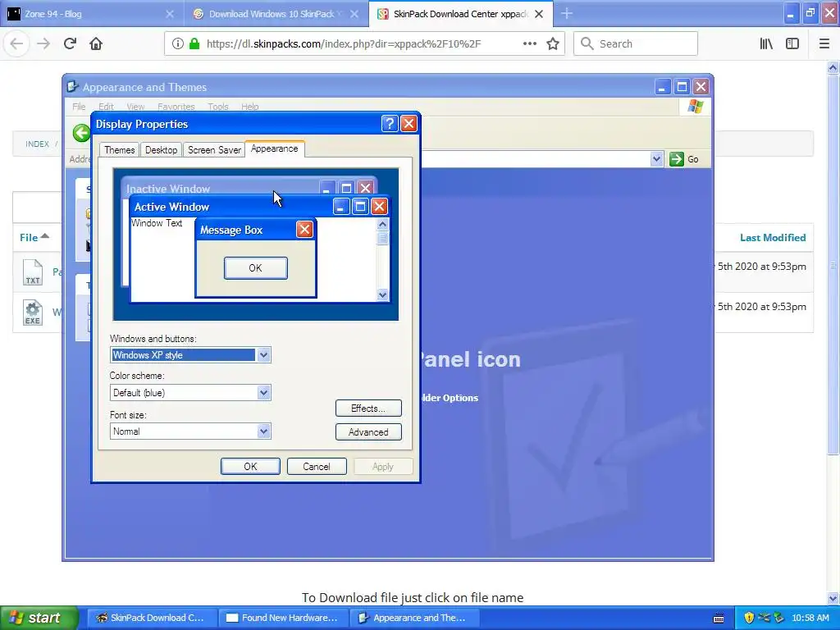
Task: Expand address bar dropdown in Appearance and Themes
Action: coord(657,159)
